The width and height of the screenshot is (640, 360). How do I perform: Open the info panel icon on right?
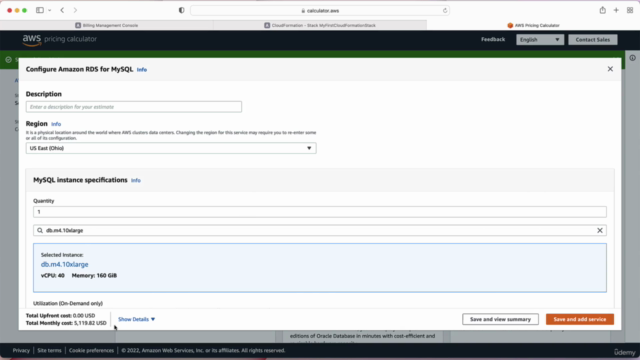(632, 58)
